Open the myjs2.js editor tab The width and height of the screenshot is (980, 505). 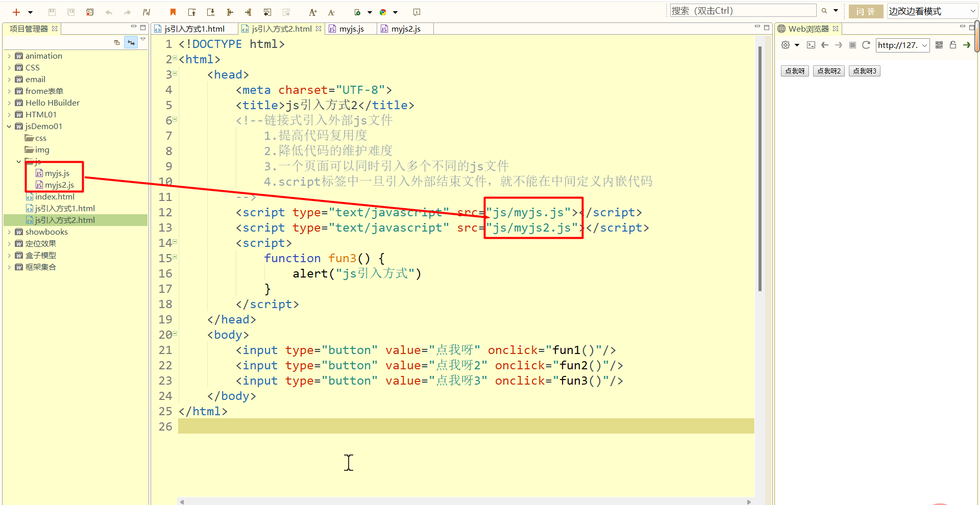(x=406, y=29)
